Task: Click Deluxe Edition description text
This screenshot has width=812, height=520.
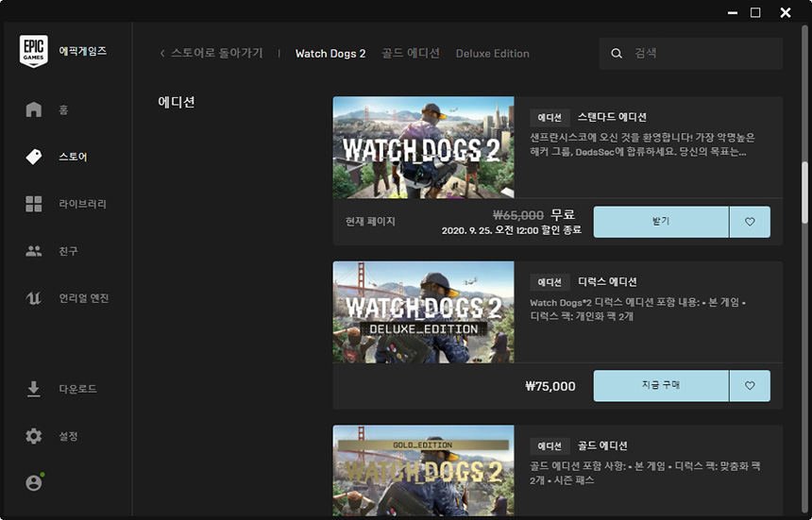Action: pos(638,309)
